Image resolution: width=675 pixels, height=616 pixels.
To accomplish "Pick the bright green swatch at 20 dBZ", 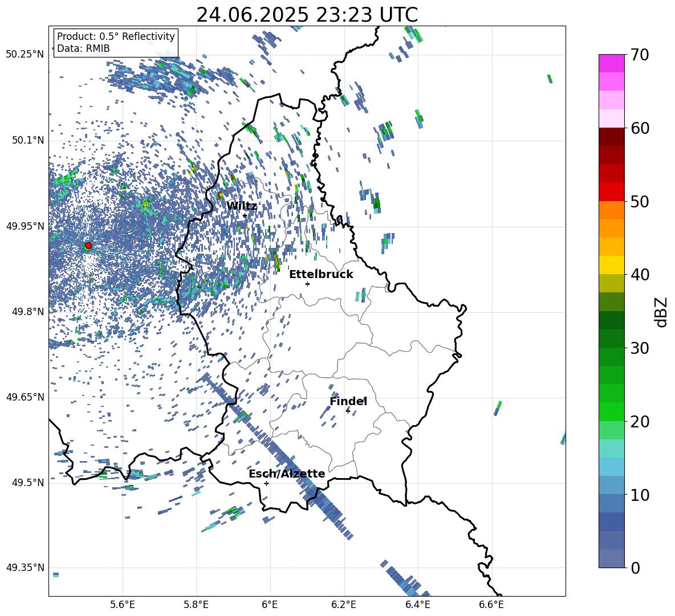I will (611, 411).
